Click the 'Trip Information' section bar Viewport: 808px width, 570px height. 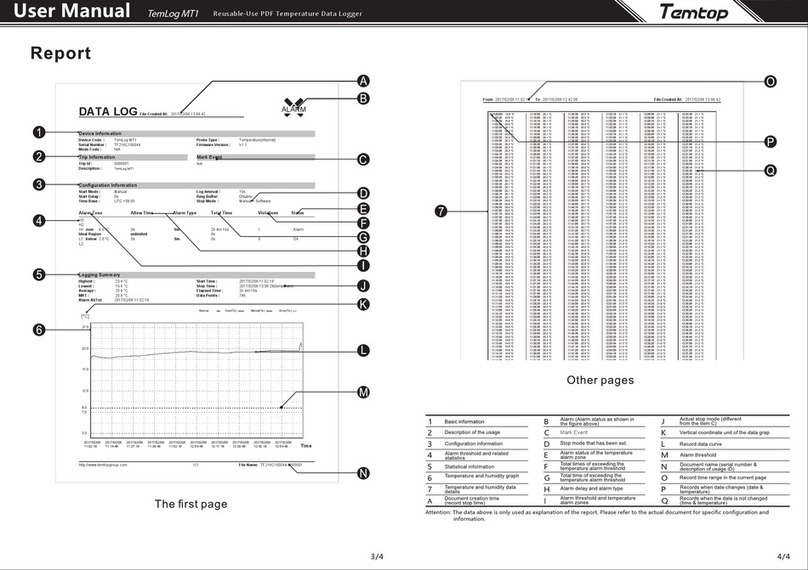pyautogui.click(x=132, y=157)
